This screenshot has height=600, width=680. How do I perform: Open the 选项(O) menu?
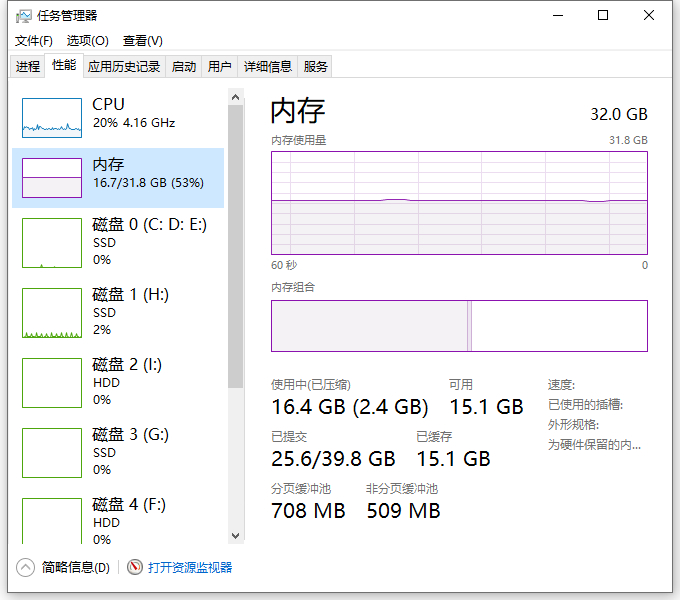point(87,41)
